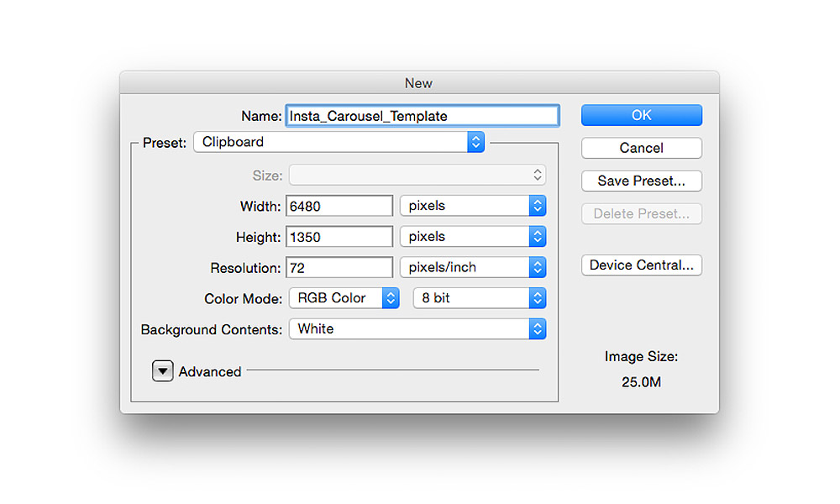The image size is (840, 504).
Task: Open the 8 bit depth dropdown
Action: [479, 298]
